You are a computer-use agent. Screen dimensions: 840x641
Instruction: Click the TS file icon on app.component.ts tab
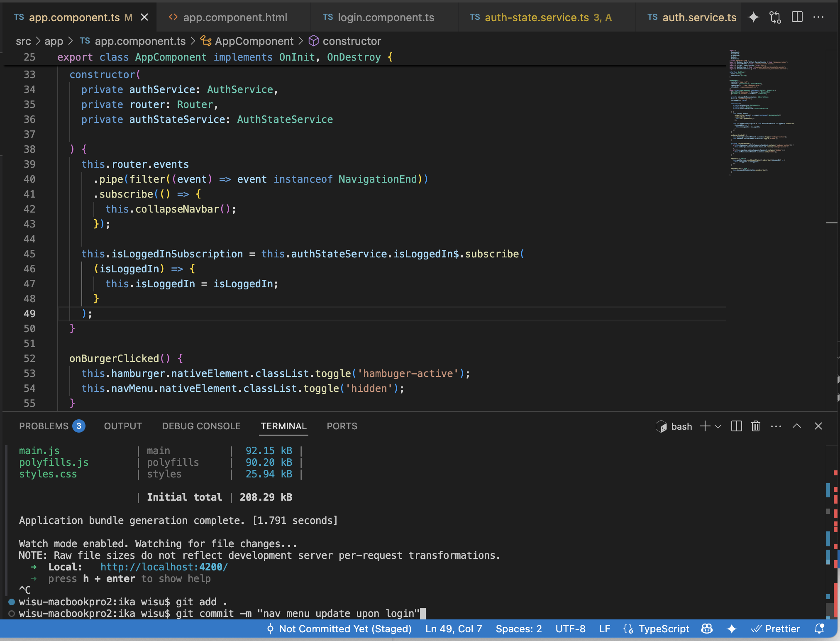point(19,17)
